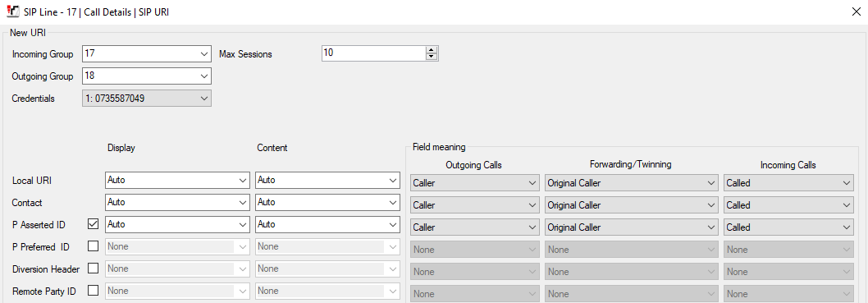This screenshot has height=303, width=868.
Task: Open Local URI Forwarding/Twinning dropdown
Action: click(x=632, y=183)
